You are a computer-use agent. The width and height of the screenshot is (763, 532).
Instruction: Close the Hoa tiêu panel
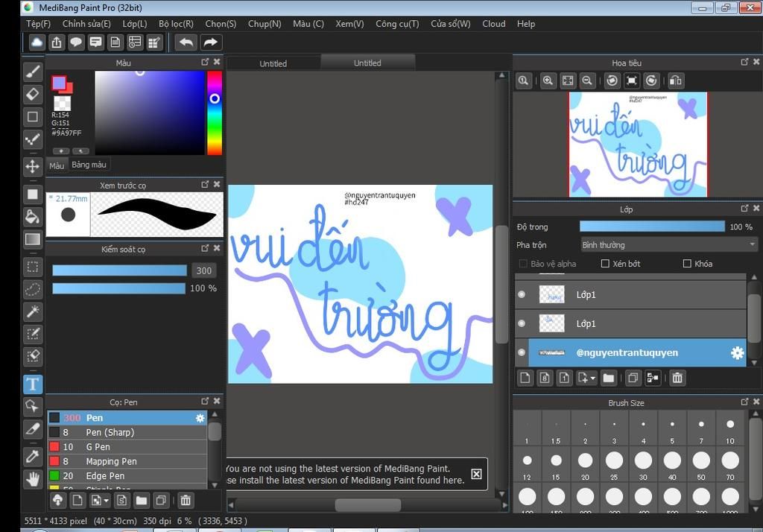[756, 62]
